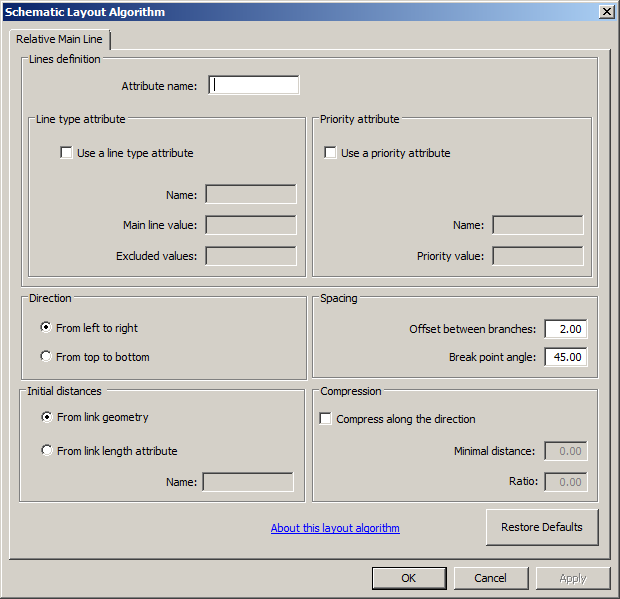Select From left to right direction
The width and height of the screenshot is (620, 599).
click(x=46, y=327)
